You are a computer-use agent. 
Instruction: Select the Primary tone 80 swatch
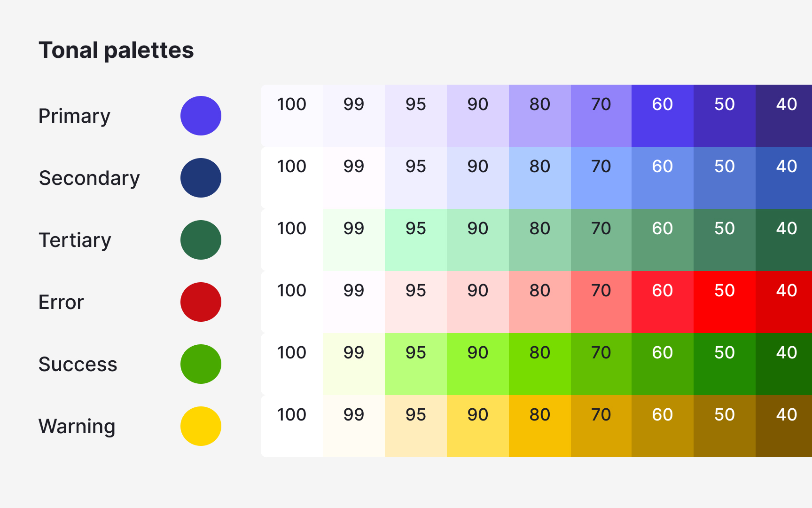click(x=539, y=116)
